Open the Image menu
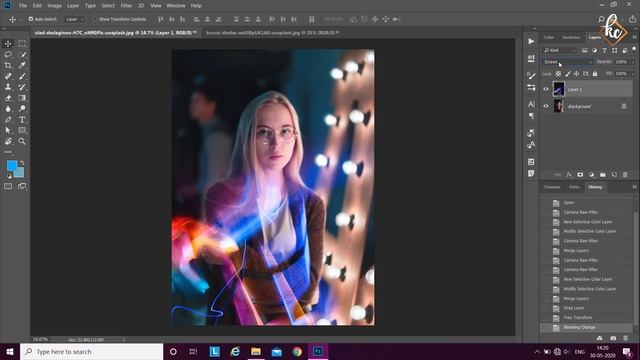The width and height of the screenshot is (640, 360). pos(54,6)
